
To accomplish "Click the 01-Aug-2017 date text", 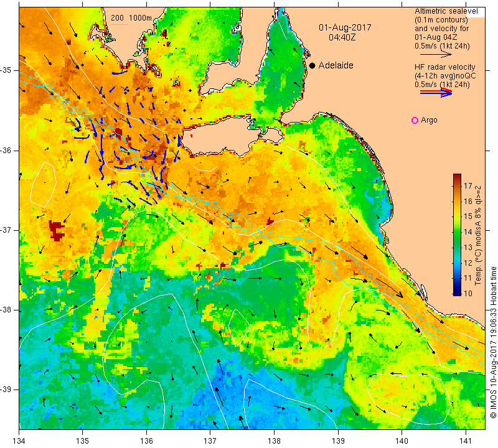I will pos(345,27).
